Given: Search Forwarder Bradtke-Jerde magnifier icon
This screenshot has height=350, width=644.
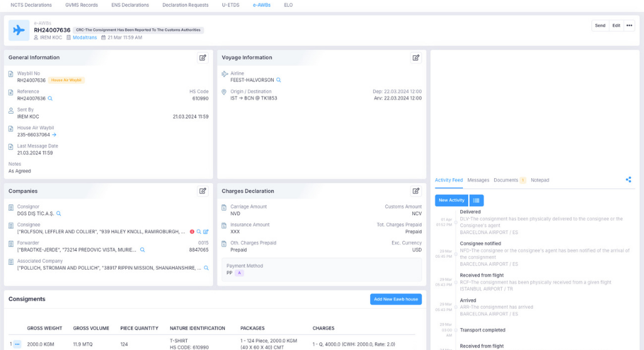Looking at the screenshot, I should (x=142, y=250).
